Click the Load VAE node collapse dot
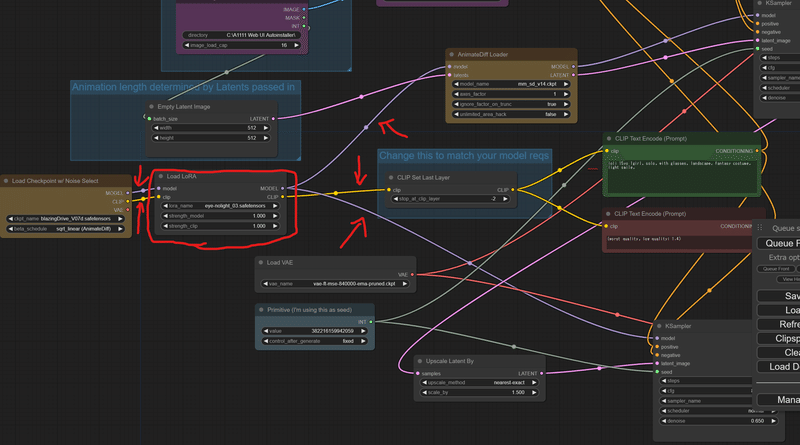This screenshot has height=445, width=800. tap(261, 263)
